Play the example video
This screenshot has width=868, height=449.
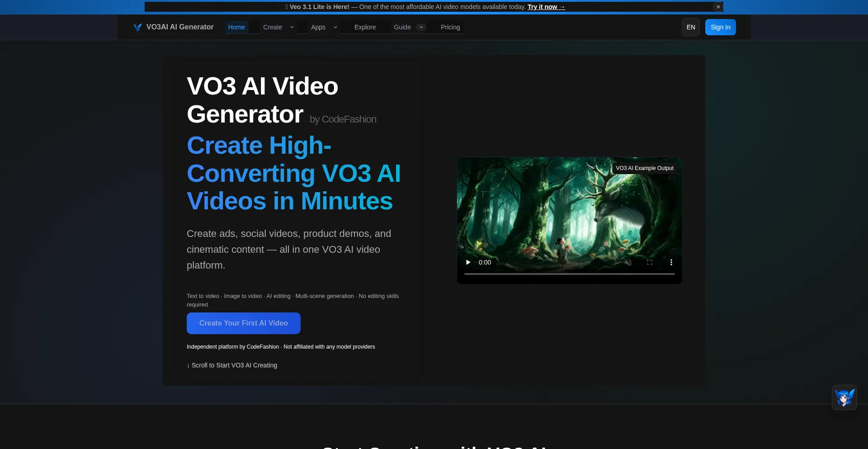coord(468,262)
